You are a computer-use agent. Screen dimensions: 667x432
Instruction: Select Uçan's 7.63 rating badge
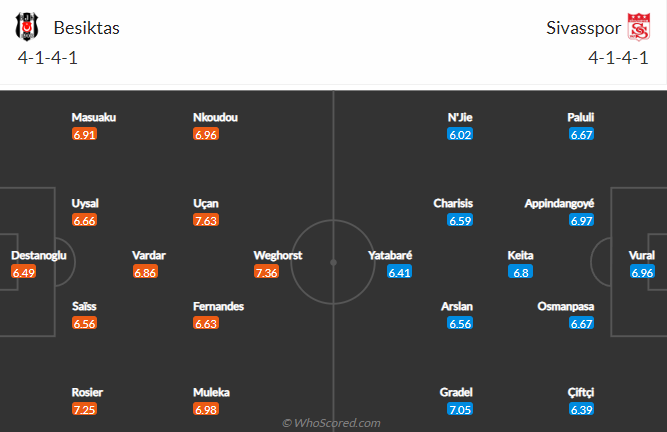[206, 220]
